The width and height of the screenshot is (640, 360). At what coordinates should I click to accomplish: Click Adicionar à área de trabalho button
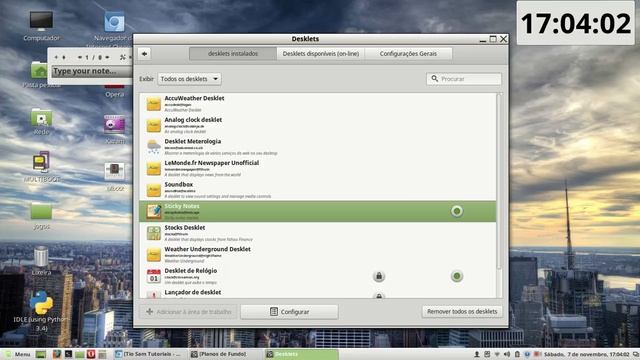(x=189, y=312)
